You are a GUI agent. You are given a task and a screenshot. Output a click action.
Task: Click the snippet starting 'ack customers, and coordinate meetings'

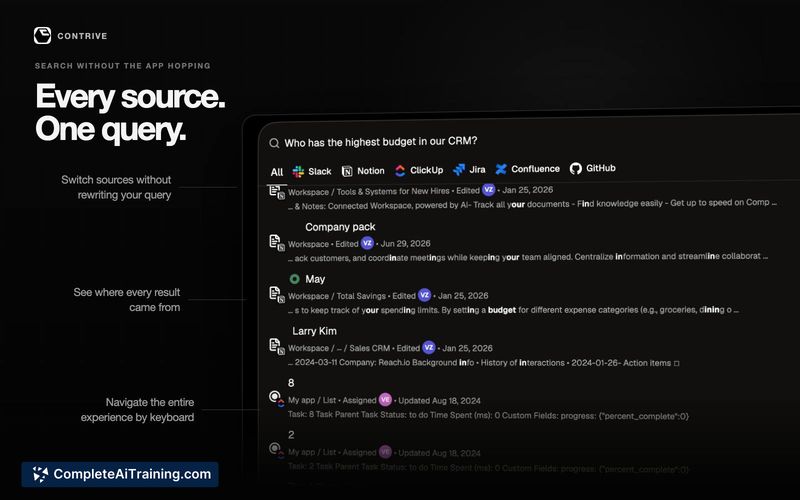[528, 257]
